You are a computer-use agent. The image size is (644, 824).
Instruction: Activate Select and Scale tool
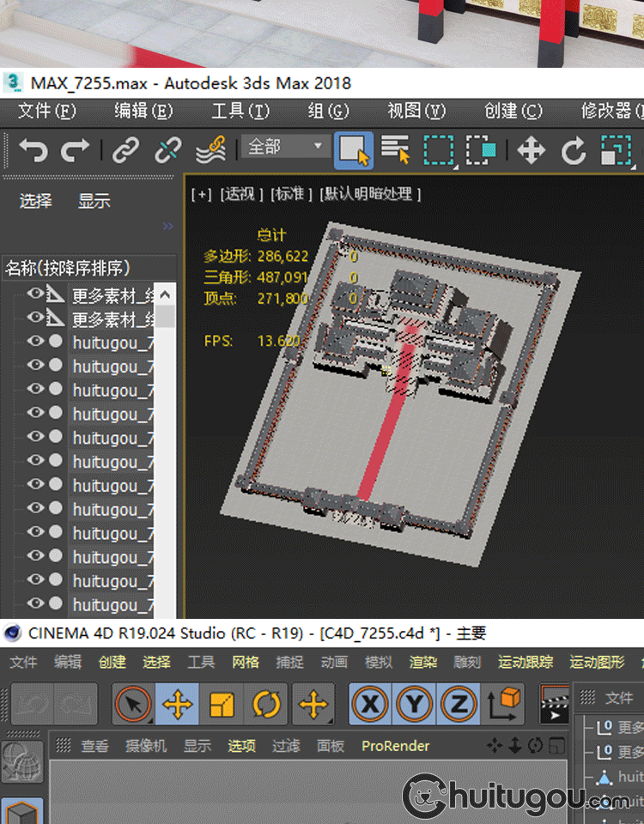(617, 150)
